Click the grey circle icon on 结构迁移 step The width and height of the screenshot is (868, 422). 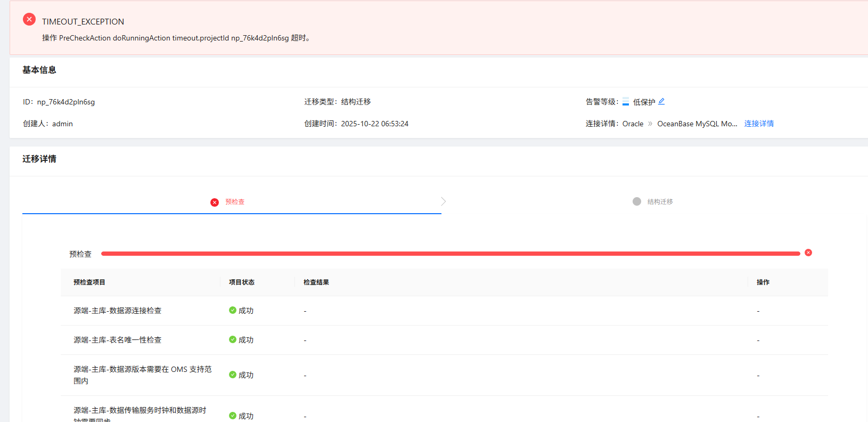click(x=637, y=201)
